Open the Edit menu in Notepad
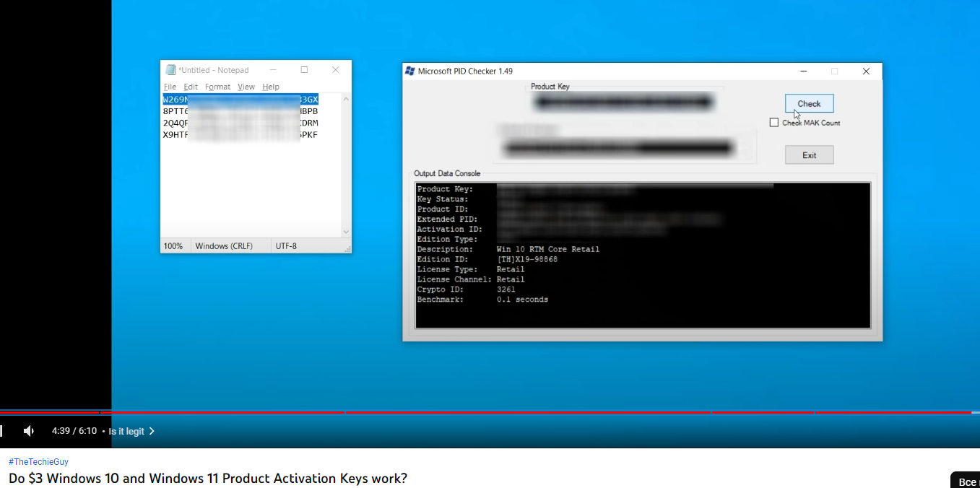 [x=191, y=87]
